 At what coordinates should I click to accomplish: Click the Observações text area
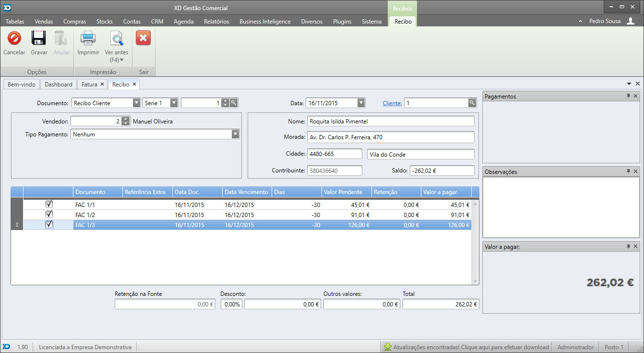[x=561, y=207]
